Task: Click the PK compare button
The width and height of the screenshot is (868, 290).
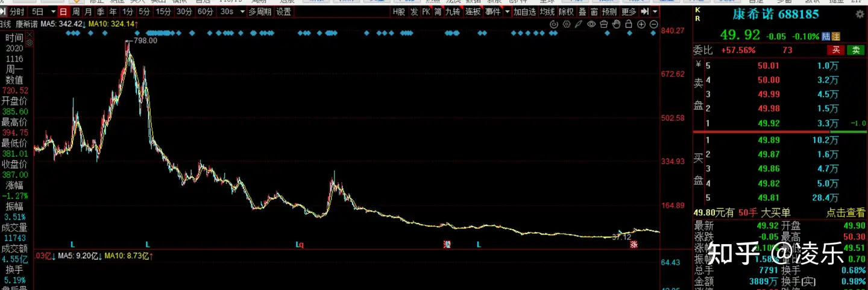Action: coord(426,11)
